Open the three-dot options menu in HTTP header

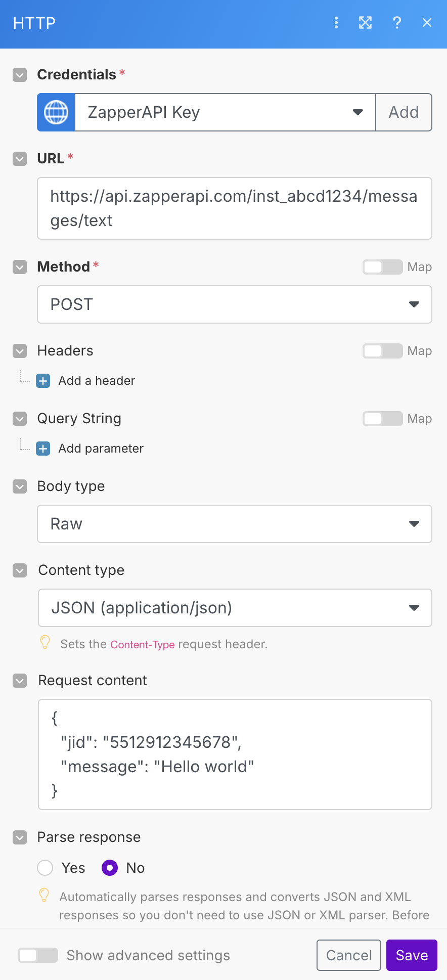tap(336, 23)
